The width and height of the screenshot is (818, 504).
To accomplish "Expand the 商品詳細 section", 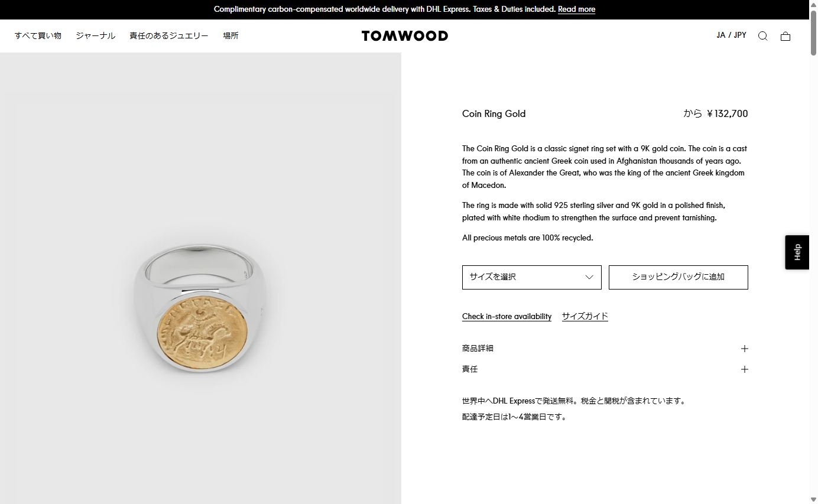I will (x=478, y=349).
